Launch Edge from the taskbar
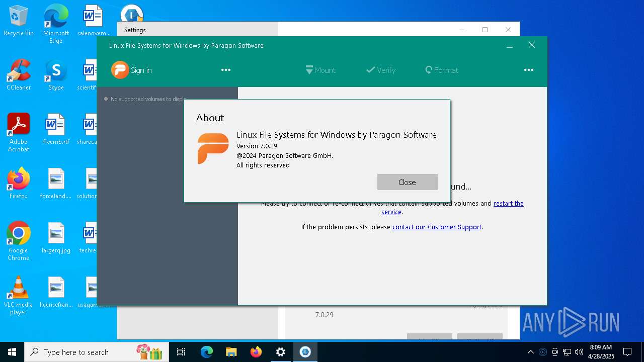The width and height of the screenshot is (644, 362). [x=207, y=352]
